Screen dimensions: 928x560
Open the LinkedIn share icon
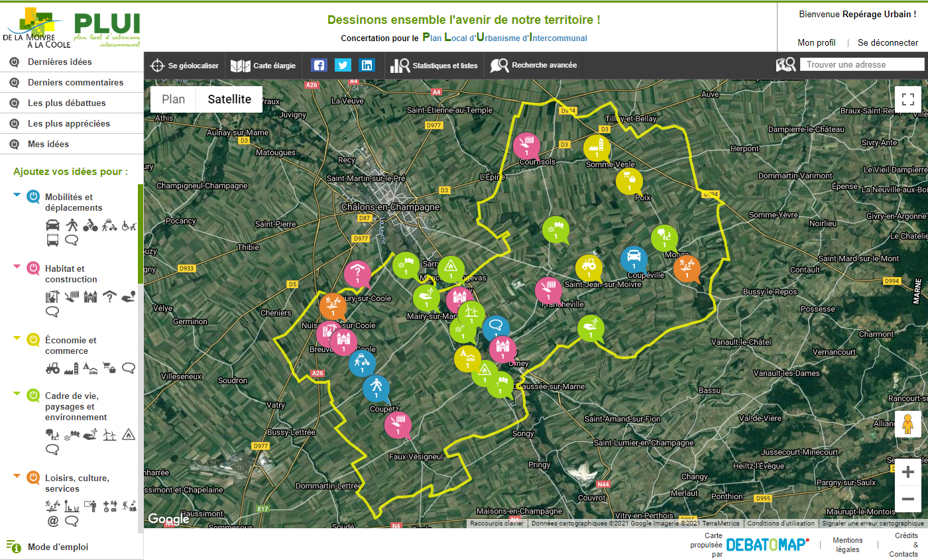[x=367, y=66]
